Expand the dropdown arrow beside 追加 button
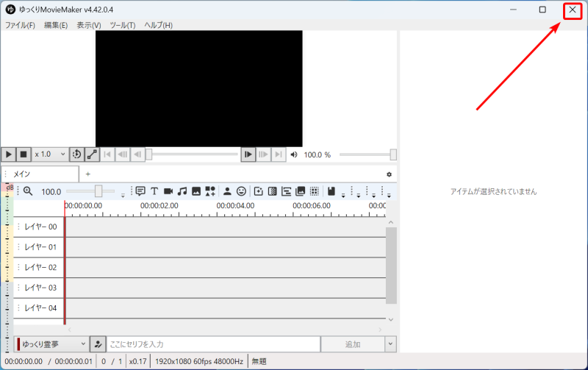 coord(390,344)
